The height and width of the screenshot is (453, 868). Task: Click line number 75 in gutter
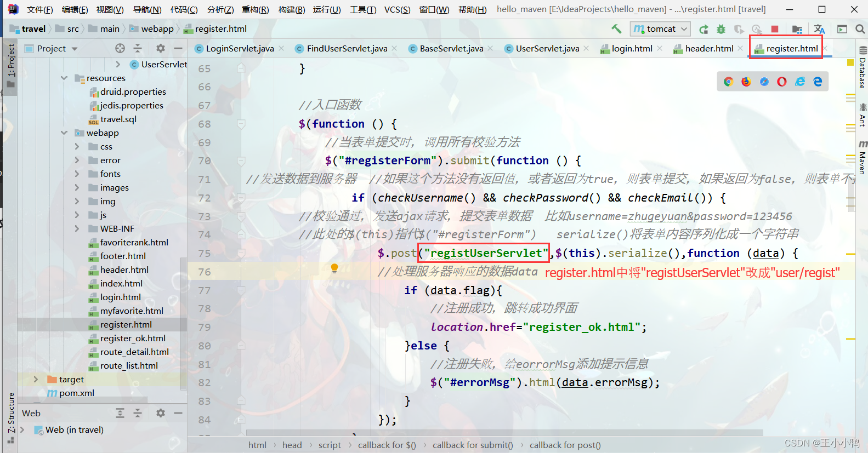click(x=205, y=253)
